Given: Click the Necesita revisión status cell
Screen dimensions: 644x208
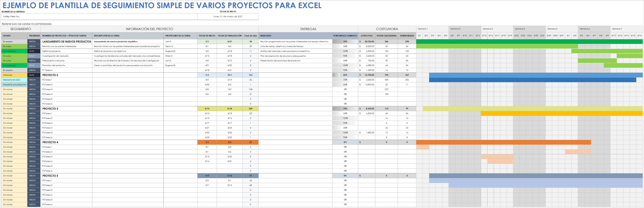Looking at the screenshot, I should (13, 80).
